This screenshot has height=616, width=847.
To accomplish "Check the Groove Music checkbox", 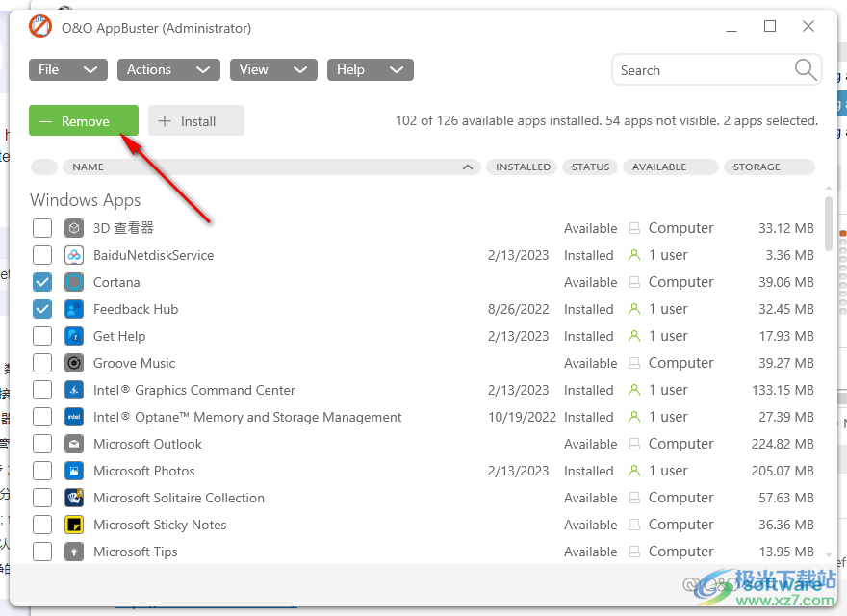I will 42,363.
